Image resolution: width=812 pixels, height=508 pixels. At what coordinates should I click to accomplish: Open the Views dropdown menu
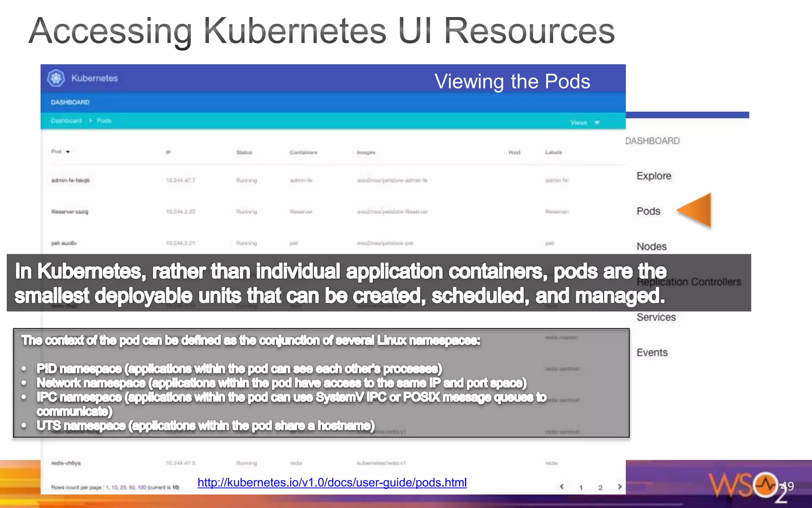(585, 123)
